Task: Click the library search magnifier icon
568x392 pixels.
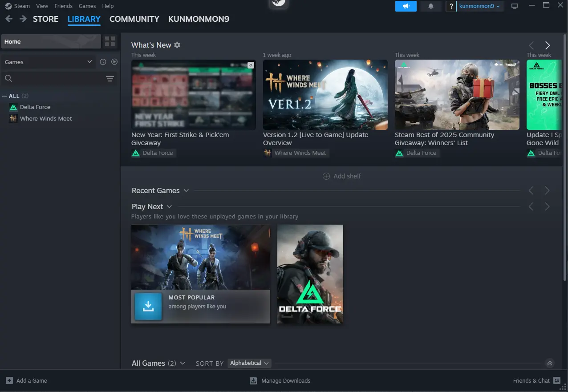Action: coord(8,78)
